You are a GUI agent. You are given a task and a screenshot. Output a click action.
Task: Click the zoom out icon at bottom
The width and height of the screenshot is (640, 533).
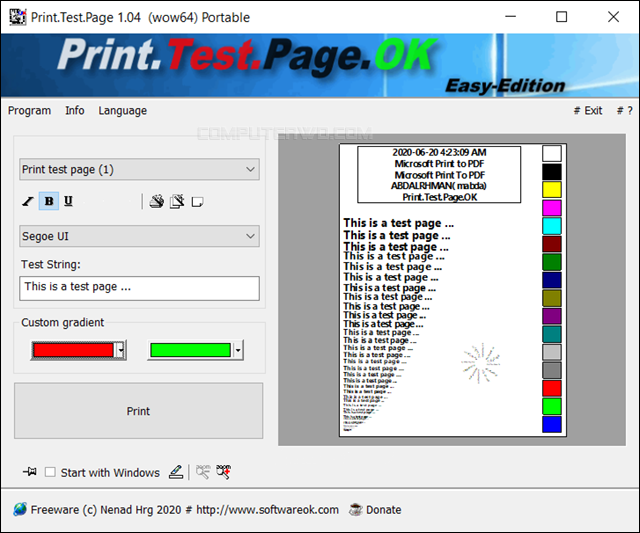tap(203, 472)
